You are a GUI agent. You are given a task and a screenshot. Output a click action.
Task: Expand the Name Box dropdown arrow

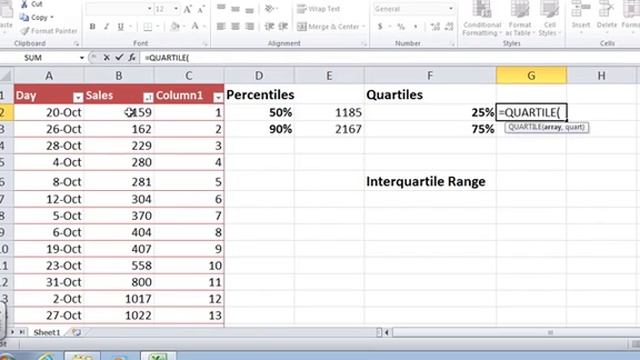tap(82, 58)
